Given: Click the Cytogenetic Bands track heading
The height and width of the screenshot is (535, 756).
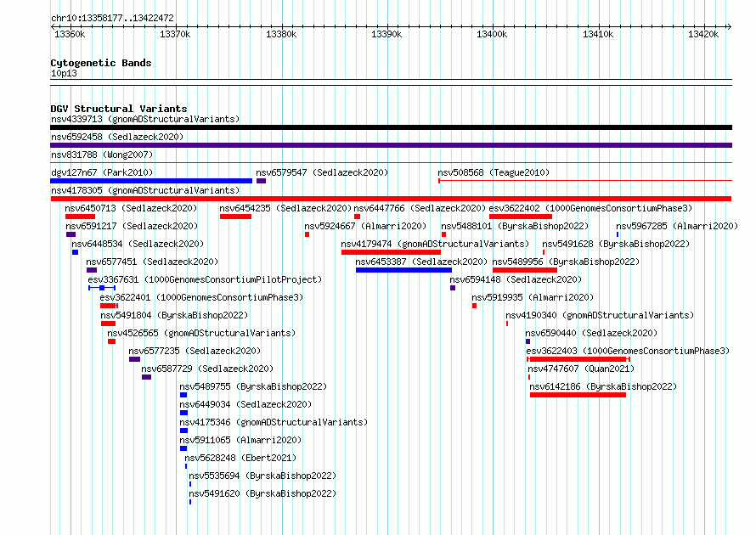Looking at the screenshot, I should (x=101, y=63).
